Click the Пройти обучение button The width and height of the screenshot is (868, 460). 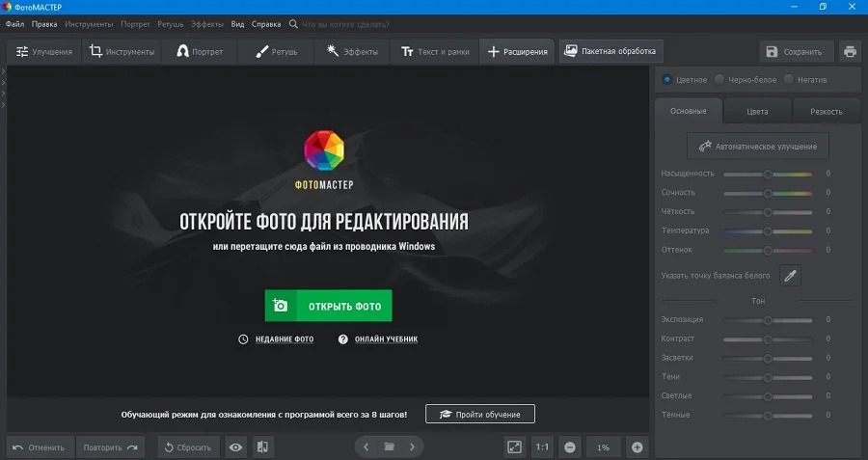(480, 414)
